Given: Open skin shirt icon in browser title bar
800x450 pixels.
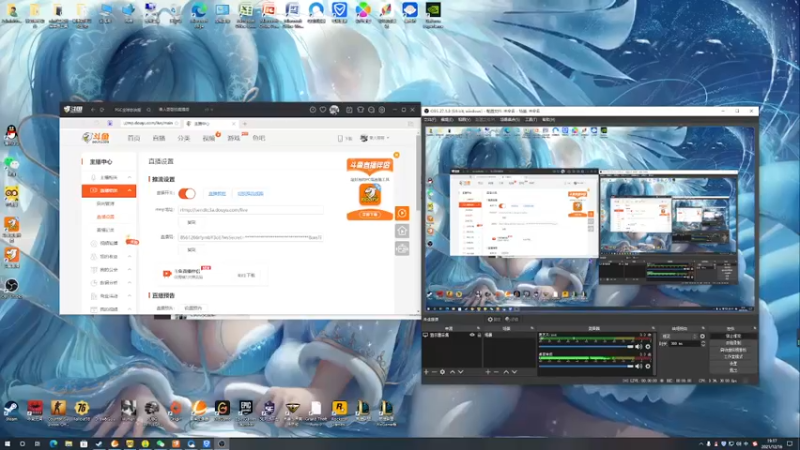Looking at the screenshot, I should click(360, 110).
